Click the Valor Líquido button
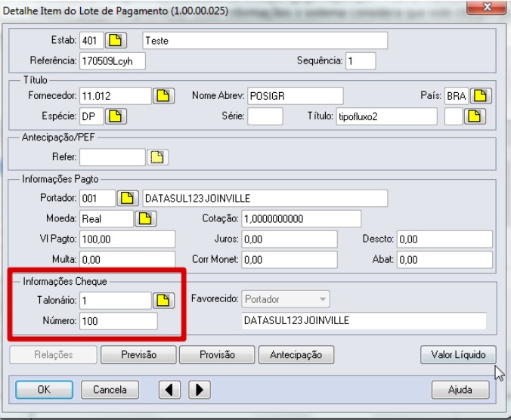511x420 pixels. click(x=458, y=354)
